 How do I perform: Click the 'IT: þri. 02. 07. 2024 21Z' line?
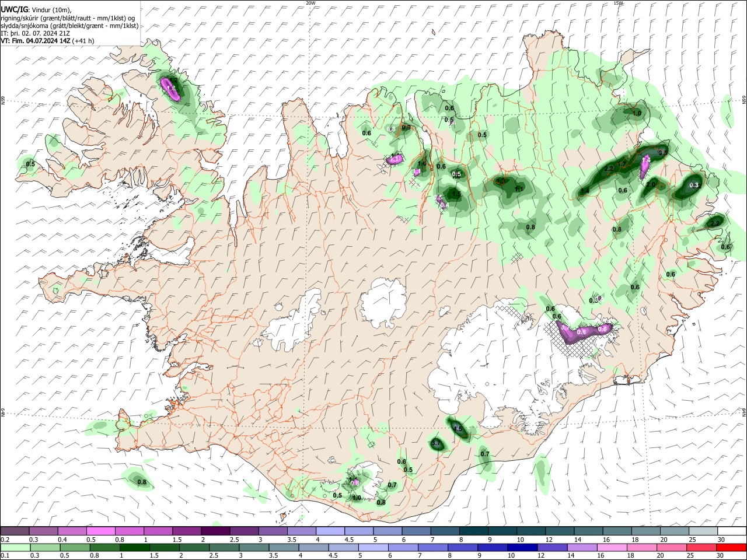(36, 33)
